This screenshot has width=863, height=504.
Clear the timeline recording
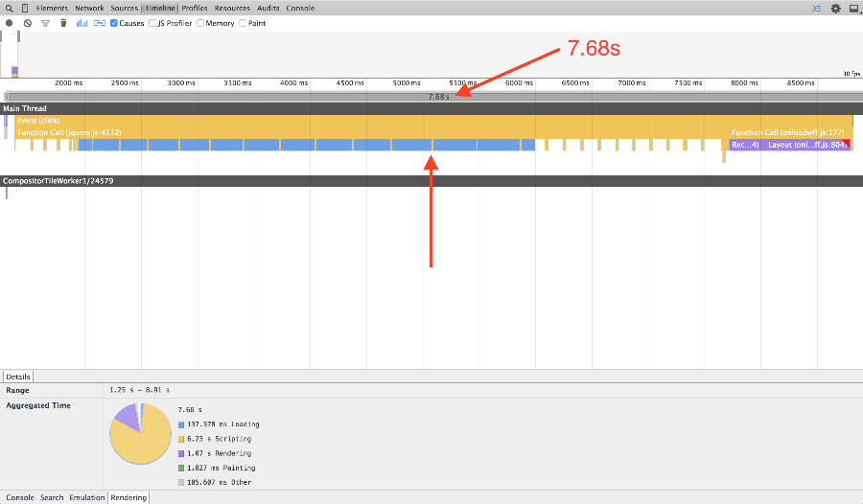[27, 23]
